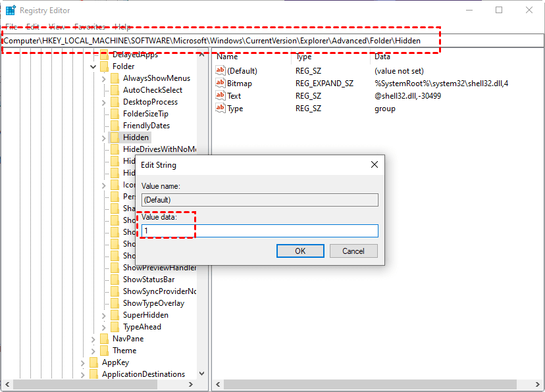The width and height of the screenshot is (545, 392).
Task: Expand the Theme key
Action: click(93, 351)
